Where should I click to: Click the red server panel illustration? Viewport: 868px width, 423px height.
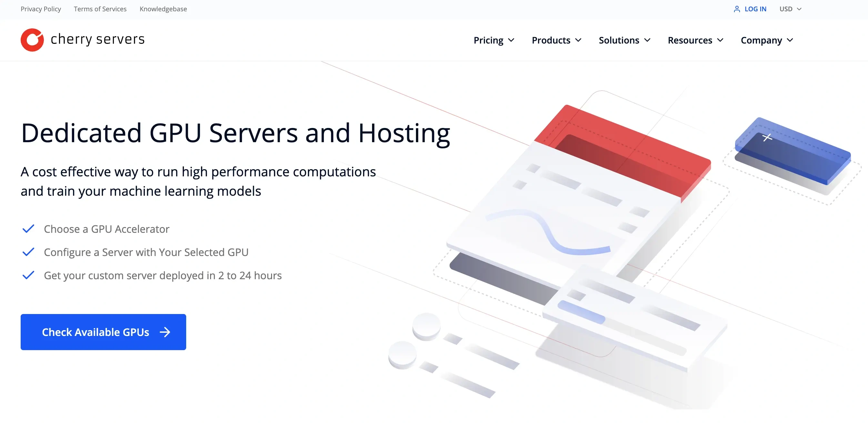pos(623,148)
